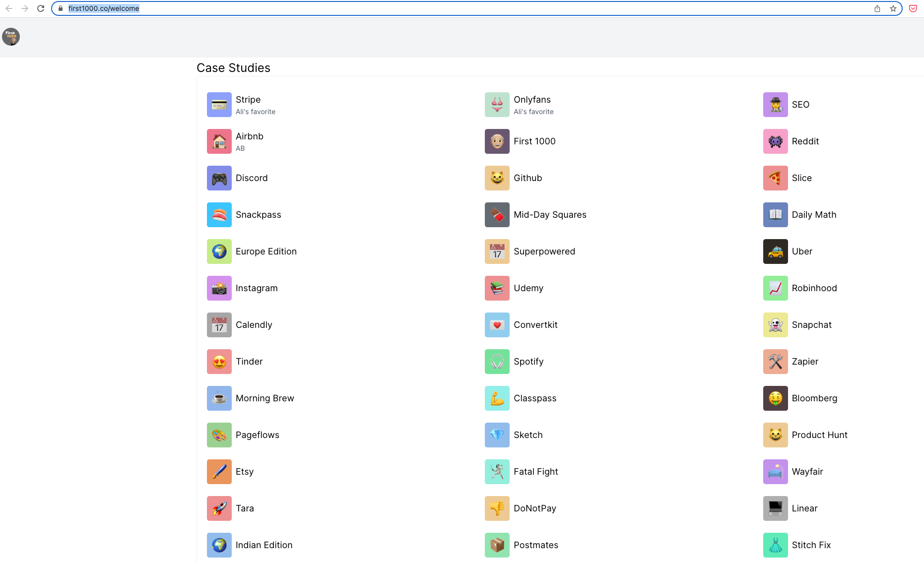The height and width of the screenshot is (563, 924).
Task: Go to the Onlyfans case study
Action: point(532,100)
